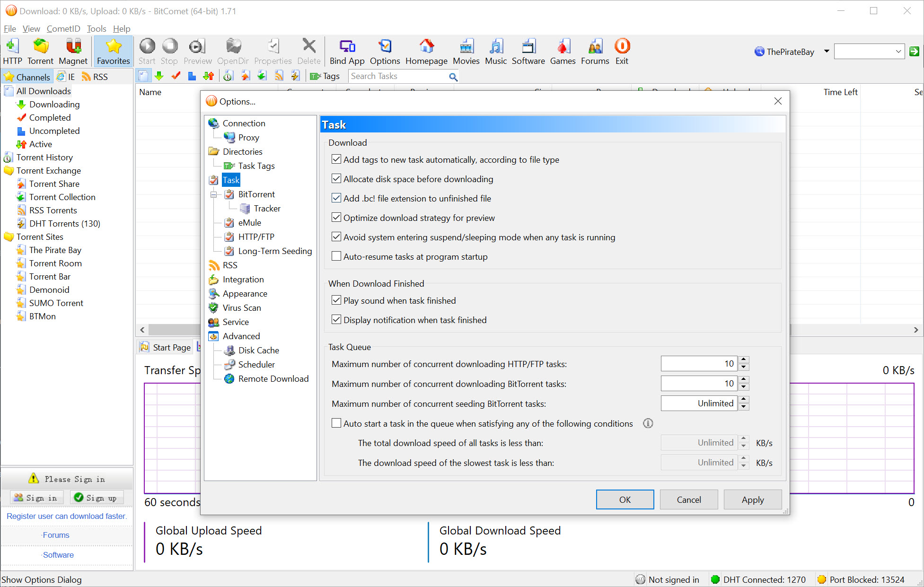Click the magnifier icon in Search Tasks
This screenshot has width=924, height=587.
[x=453, y=77]
